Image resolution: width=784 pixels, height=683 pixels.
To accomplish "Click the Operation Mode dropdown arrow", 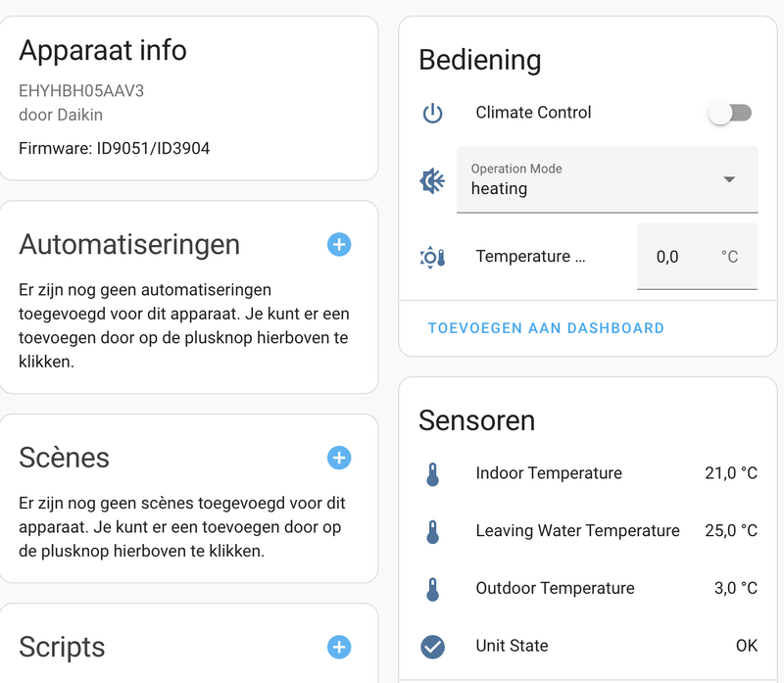I will pos(729,179).
